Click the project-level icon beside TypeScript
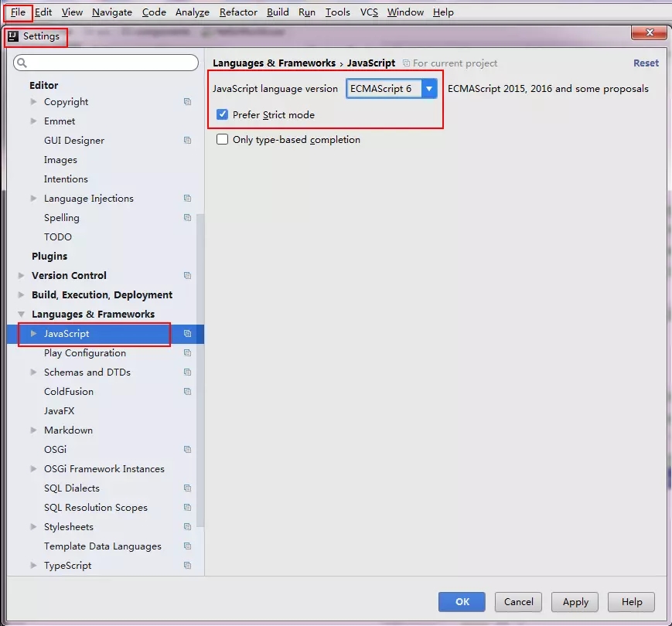 (x=187, y=565)
